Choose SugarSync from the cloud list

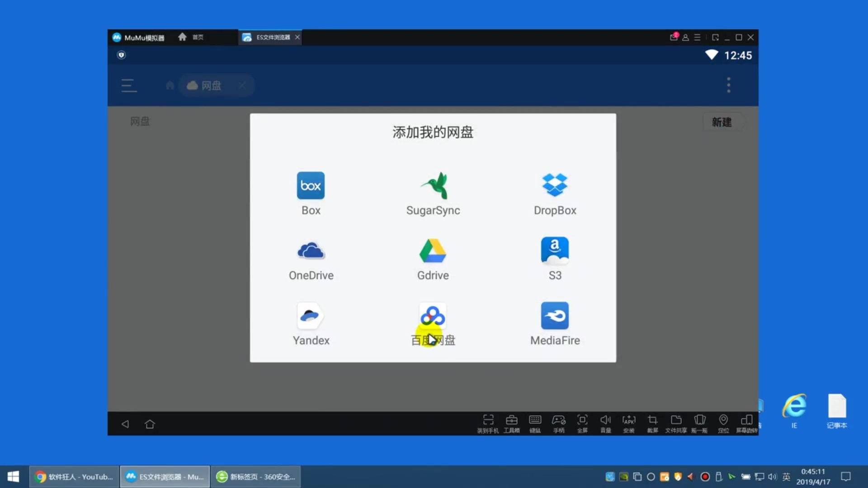[433, 194]
